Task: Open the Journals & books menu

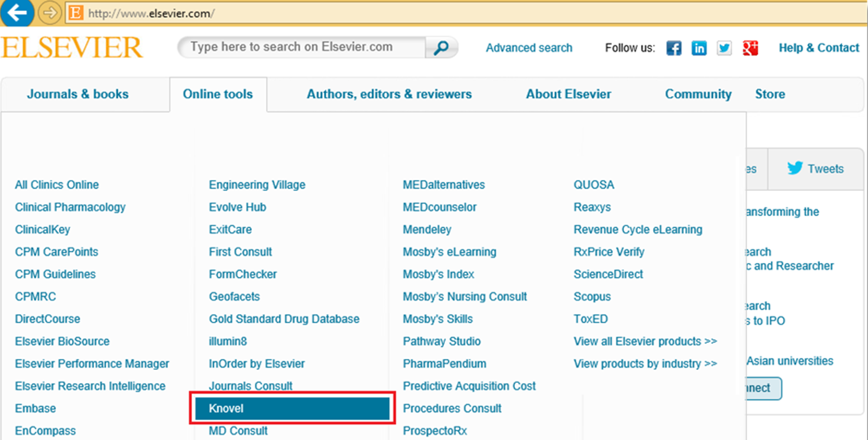Action: pos(78,94)
